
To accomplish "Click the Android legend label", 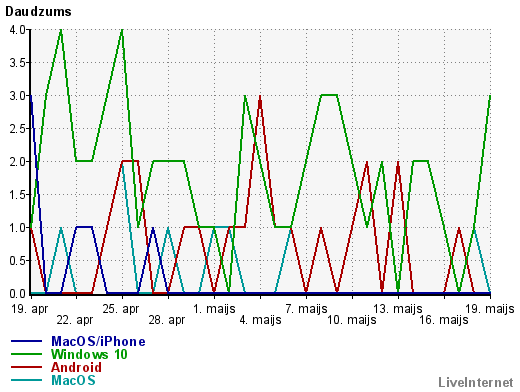I will click(x=76, y=367).
